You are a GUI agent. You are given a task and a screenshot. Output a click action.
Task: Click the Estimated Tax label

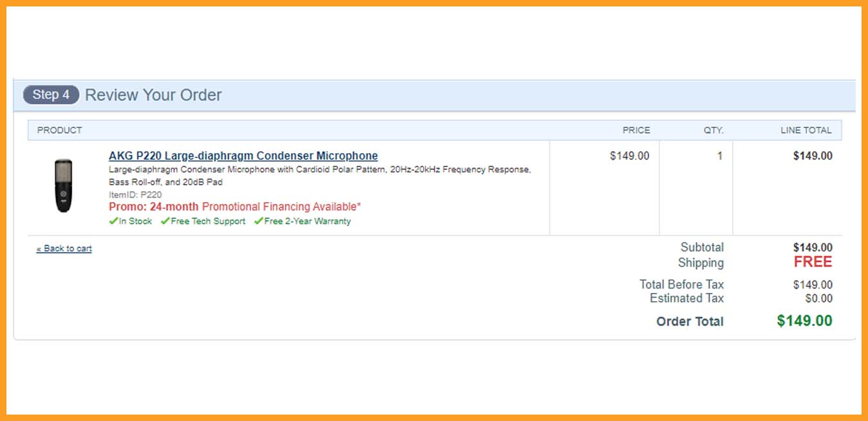point(686,298)
